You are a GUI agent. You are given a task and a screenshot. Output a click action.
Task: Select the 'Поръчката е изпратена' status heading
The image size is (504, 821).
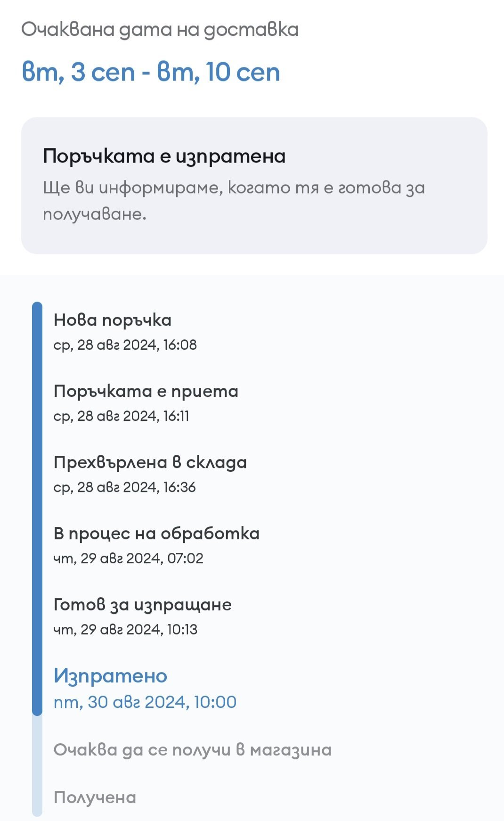click(x=164, y=156)
